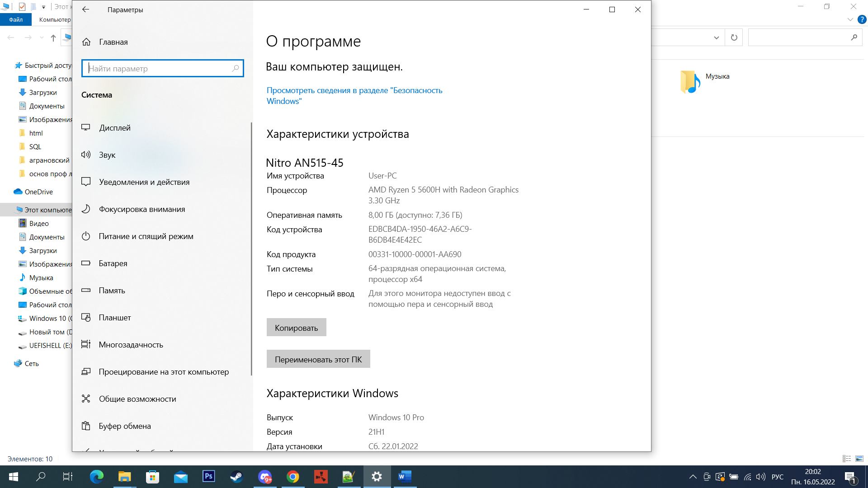
Task: Click the Копировать button
Action: pyautogui.click(x=297, y=328)
